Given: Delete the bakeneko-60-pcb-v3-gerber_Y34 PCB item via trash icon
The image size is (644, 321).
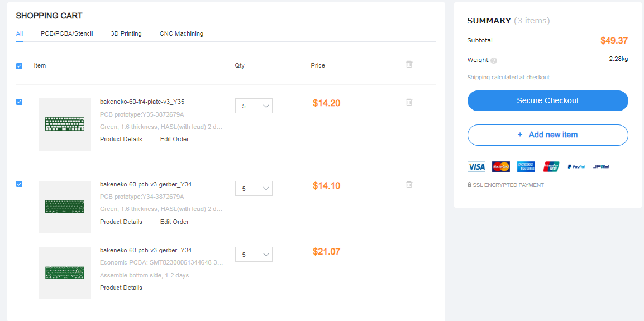Looking at the screenshot, I should [x=409, y=184].
